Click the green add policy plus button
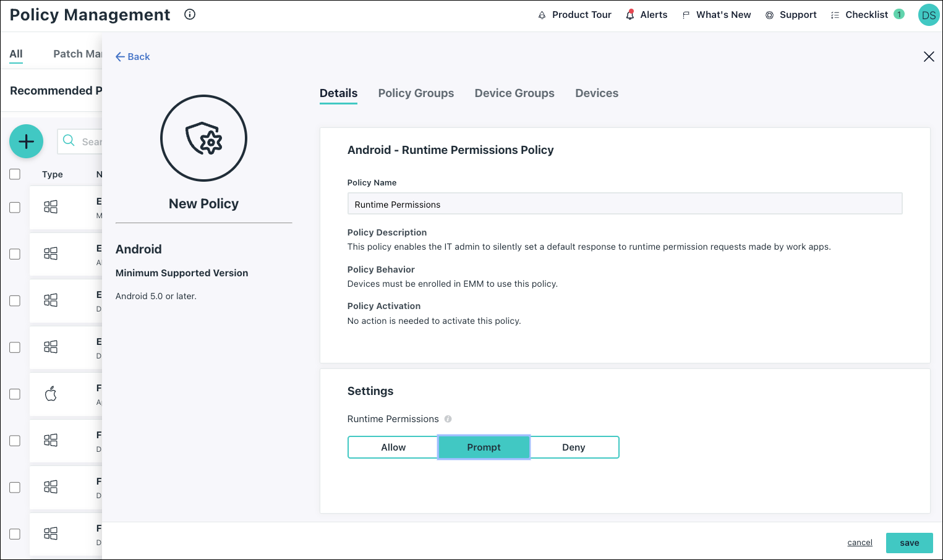The image size is (943, 560). [26, 142]
